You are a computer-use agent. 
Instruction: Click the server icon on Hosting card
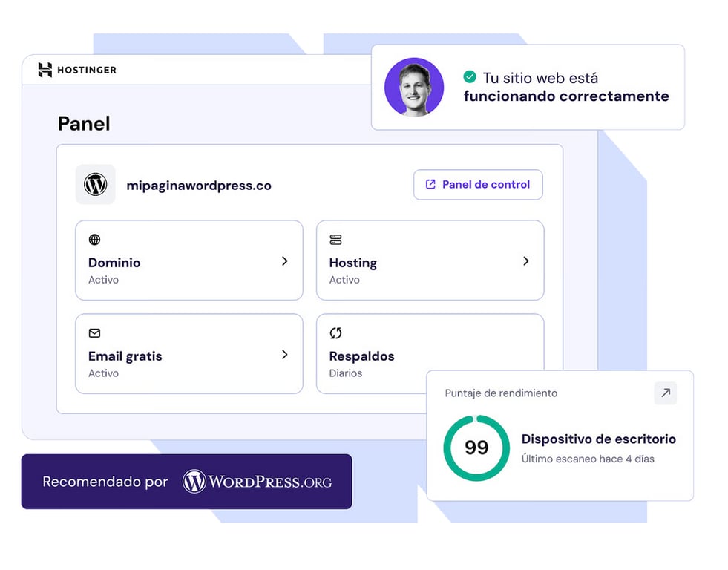click(x=335, y=240)
